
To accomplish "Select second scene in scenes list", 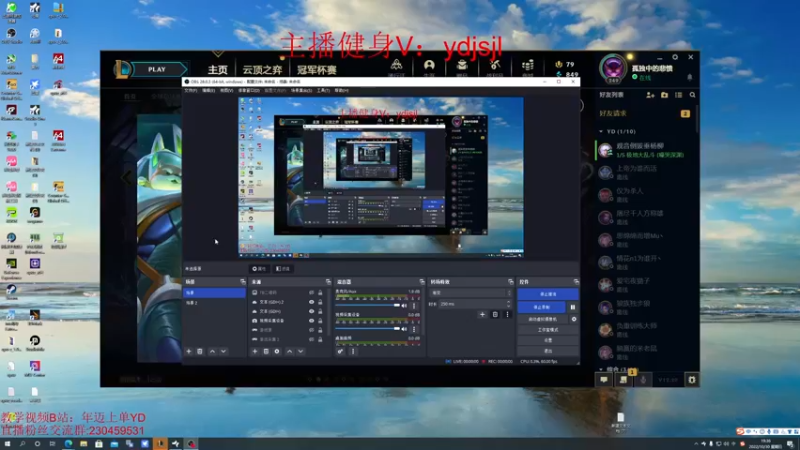I will (x=214, y=303).
